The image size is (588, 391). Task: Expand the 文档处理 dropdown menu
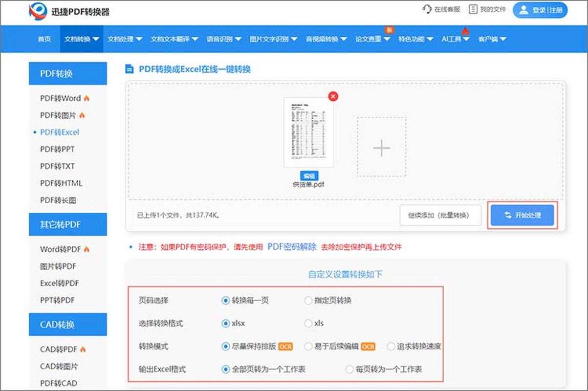coord(121,39)
